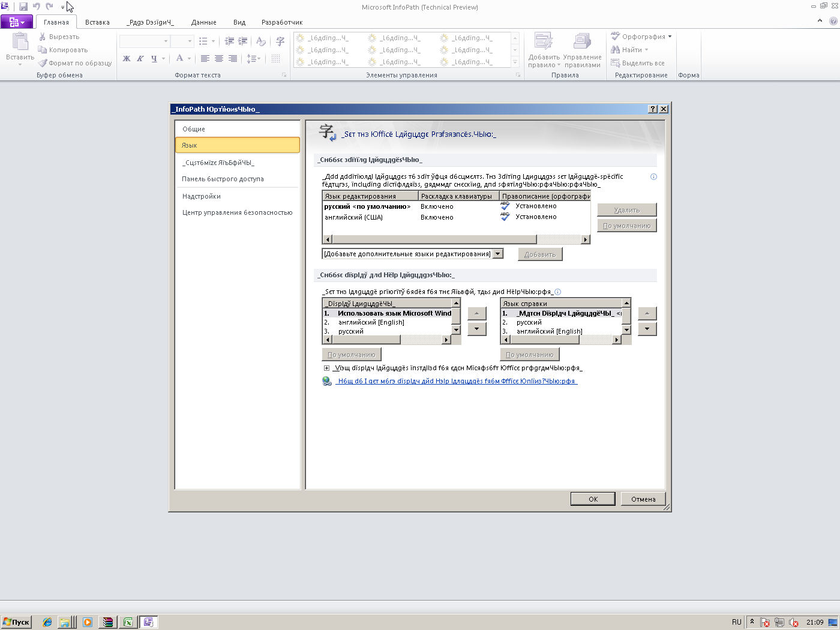Click the line spacing icon

coord(252,58)
